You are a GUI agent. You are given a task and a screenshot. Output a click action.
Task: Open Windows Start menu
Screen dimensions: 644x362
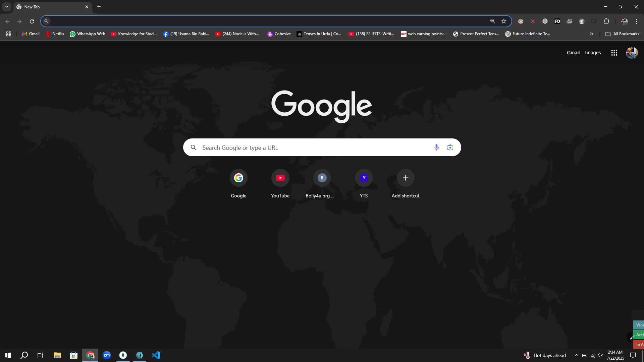point(8,355)
